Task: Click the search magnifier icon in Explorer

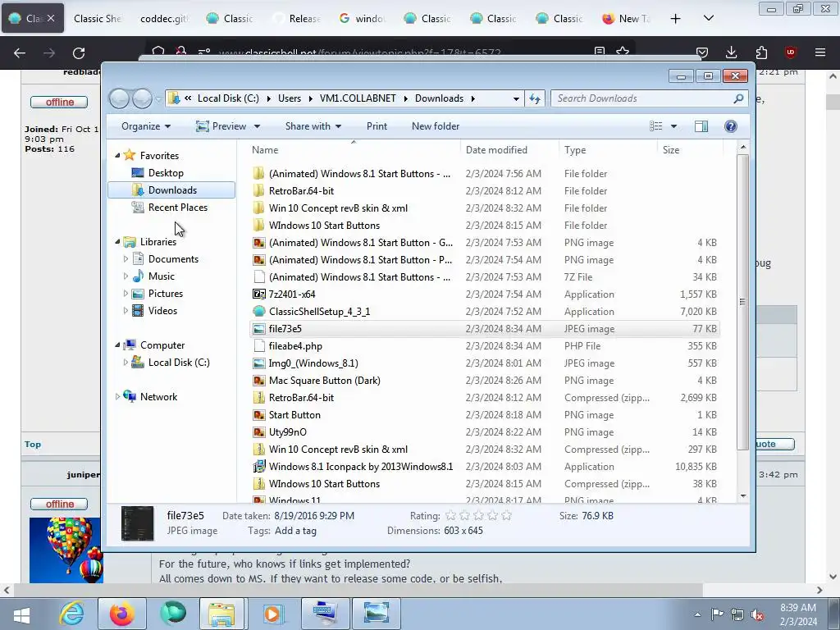Action: pyautogui.click(x=738, y=98)
